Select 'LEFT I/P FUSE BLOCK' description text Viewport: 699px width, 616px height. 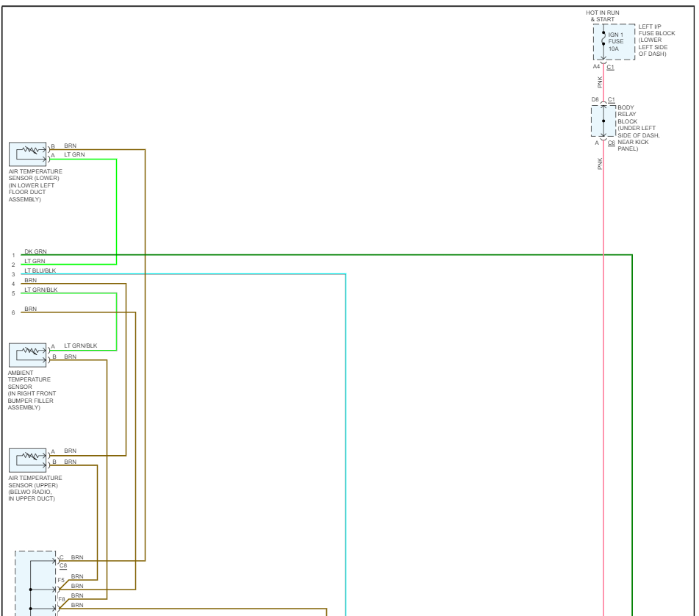pyautogui.click(x=656, y=40)
